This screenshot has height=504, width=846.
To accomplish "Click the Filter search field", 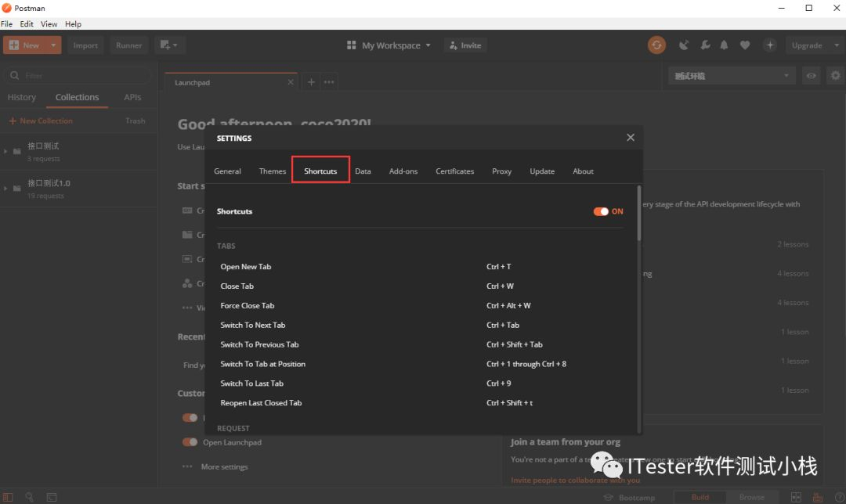I will 78,75.
